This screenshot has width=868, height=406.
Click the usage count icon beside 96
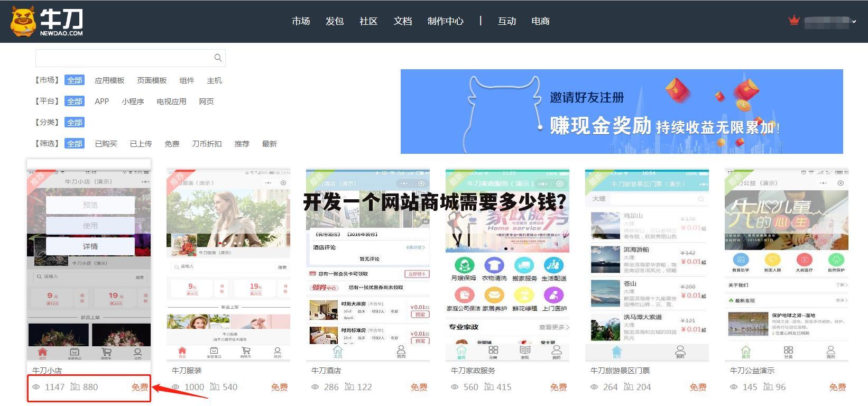[x=768, y=387]
